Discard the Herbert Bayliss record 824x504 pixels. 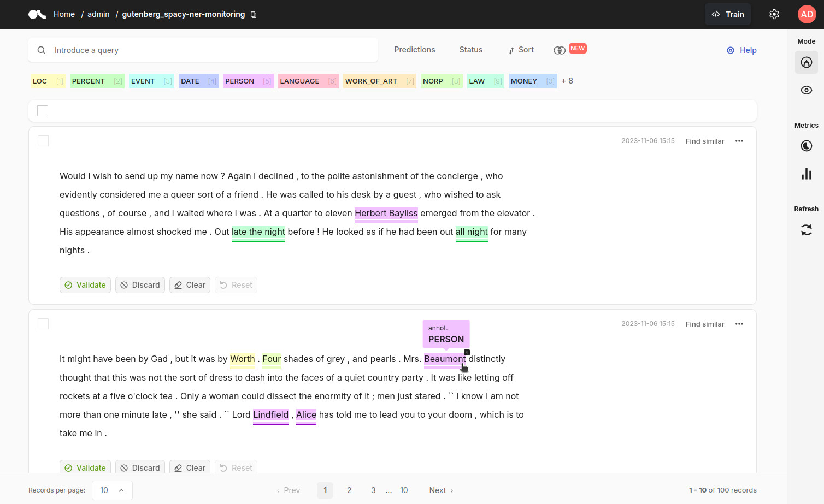pyautogui.click(x=140, y=285)
